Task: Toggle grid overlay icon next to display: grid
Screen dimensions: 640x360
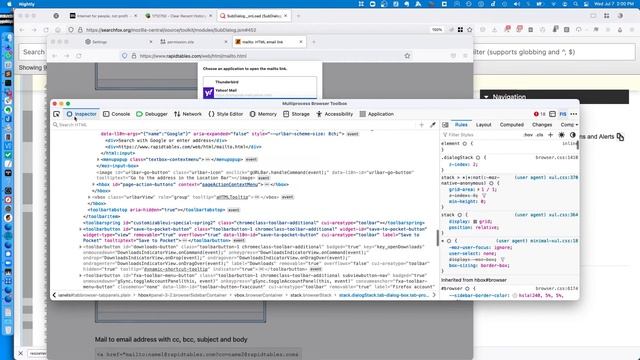Action: [x=475, y=222]
